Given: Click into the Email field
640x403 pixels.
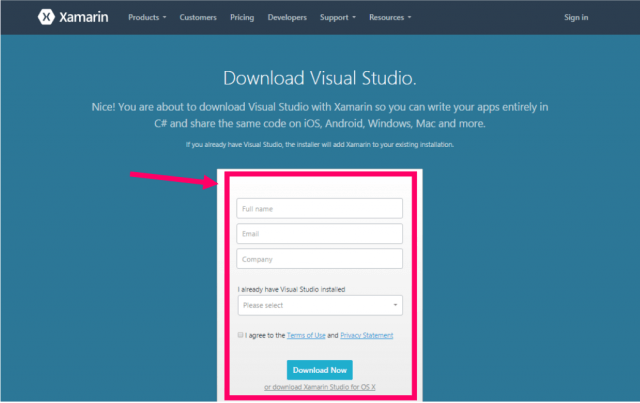Looking at the screenshot, I should [x=319, y=234].
